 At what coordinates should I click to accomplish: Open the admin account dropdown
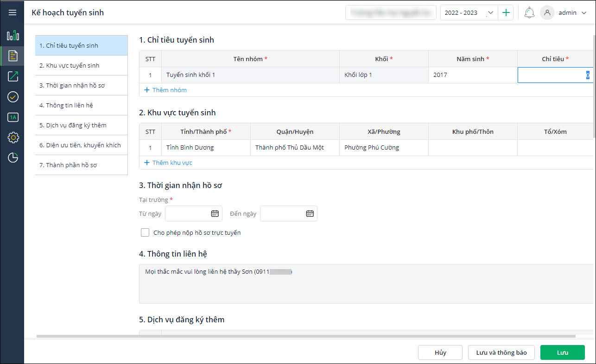coord(583,13)
